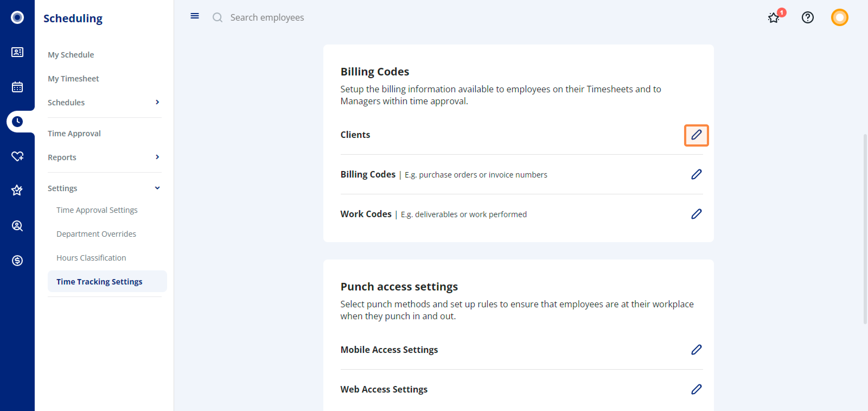Click the Clients row label
The width and height of the screenshot is (868, 411).
[x=355, y=135]
